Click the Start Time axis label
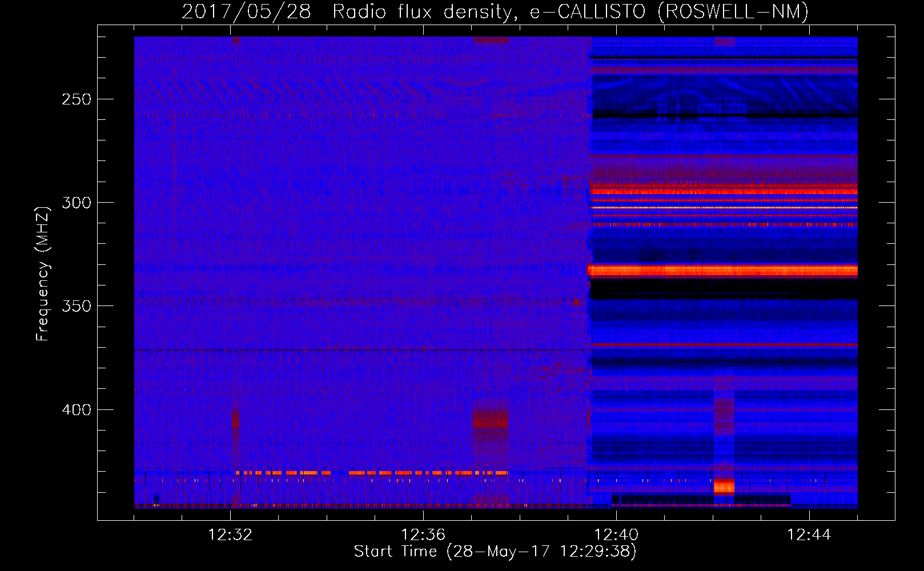 click(x=495, y=552)
